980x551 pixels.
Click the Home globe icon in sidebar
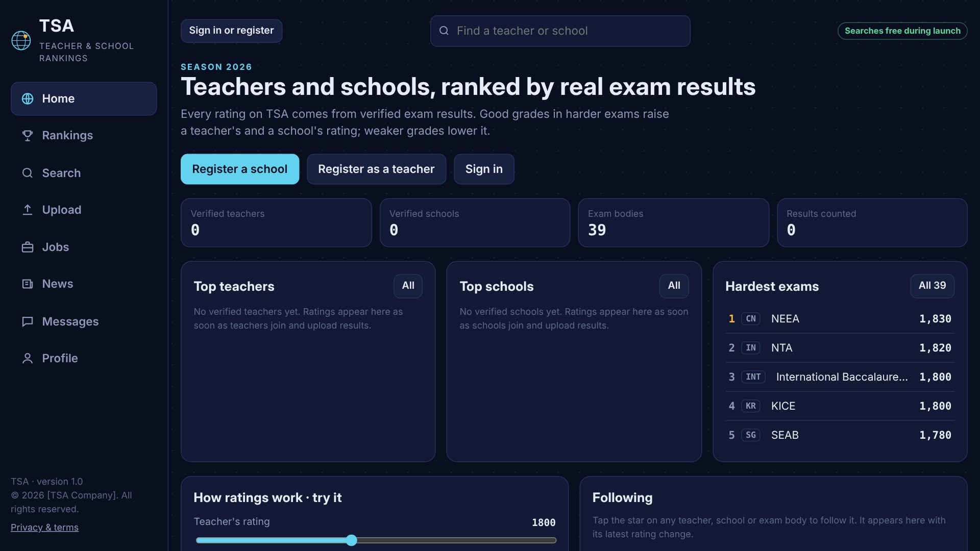28,98
